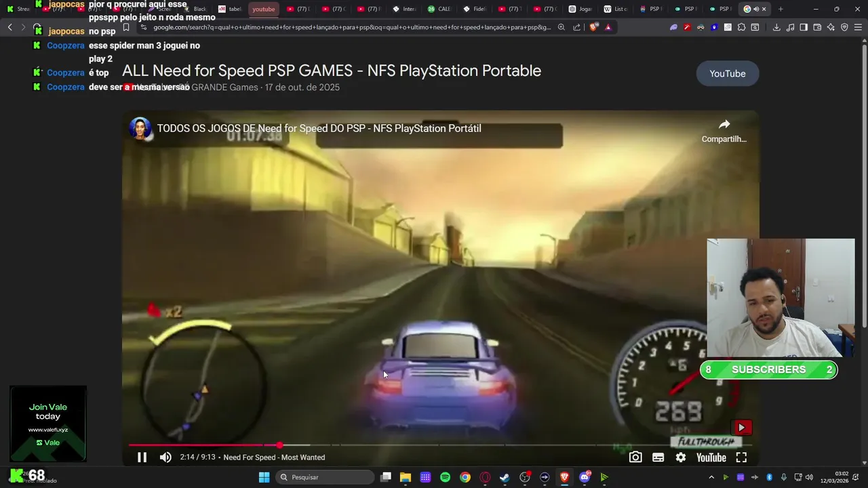Viewport: 868px width, 488px height.
Task: Open Opera from the taskbar
Action: pyautogui.click(x=485, y=477)
